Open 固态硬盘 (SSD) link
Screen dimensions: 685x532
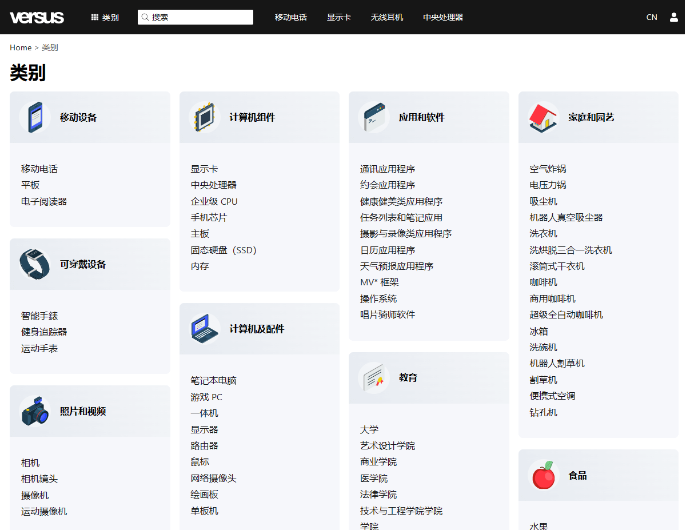coord(224,250)
